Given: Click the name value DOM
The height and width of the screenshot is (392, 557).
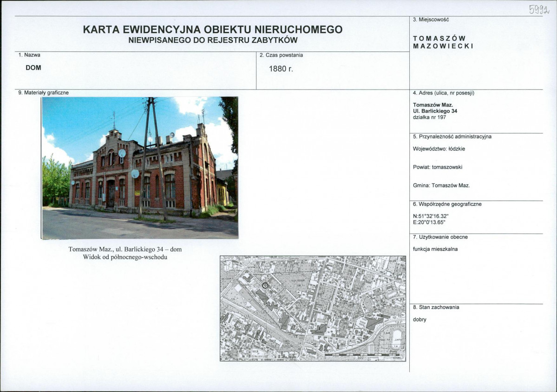Looking at the screenshot, I should coord(33,67).
